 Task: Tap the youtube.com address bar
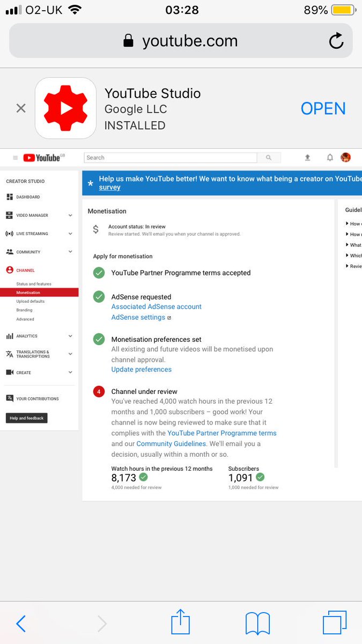181,41
